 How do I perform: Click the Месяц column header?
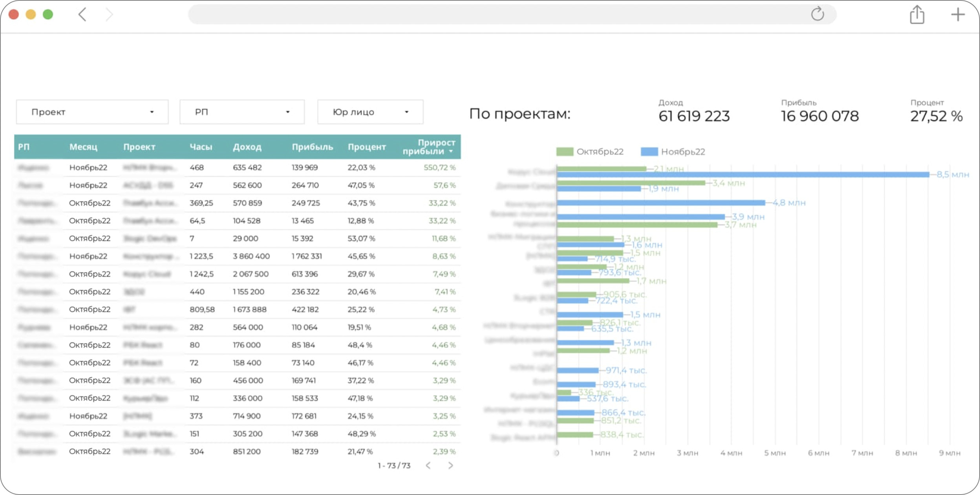point(83,147)
